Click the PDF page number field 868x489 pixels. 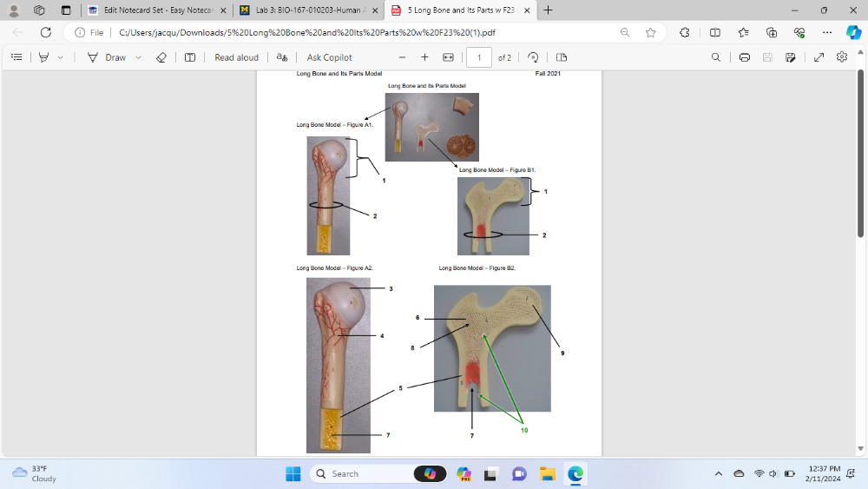tap(478, 57)
